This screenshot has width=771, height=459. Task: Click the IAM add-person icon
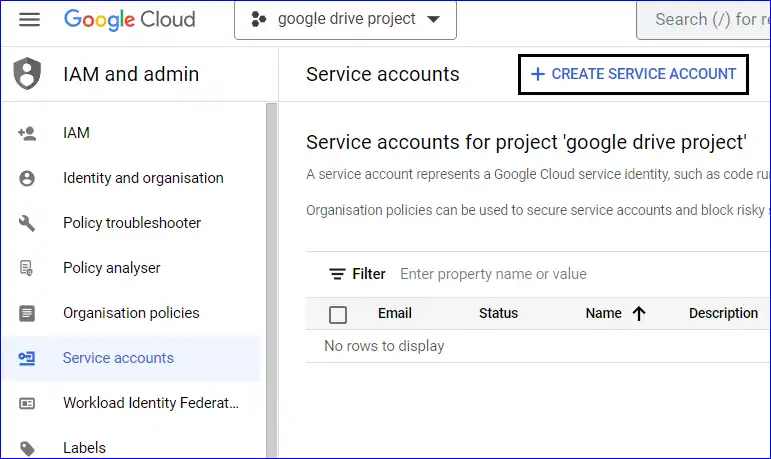click(27, 133)
